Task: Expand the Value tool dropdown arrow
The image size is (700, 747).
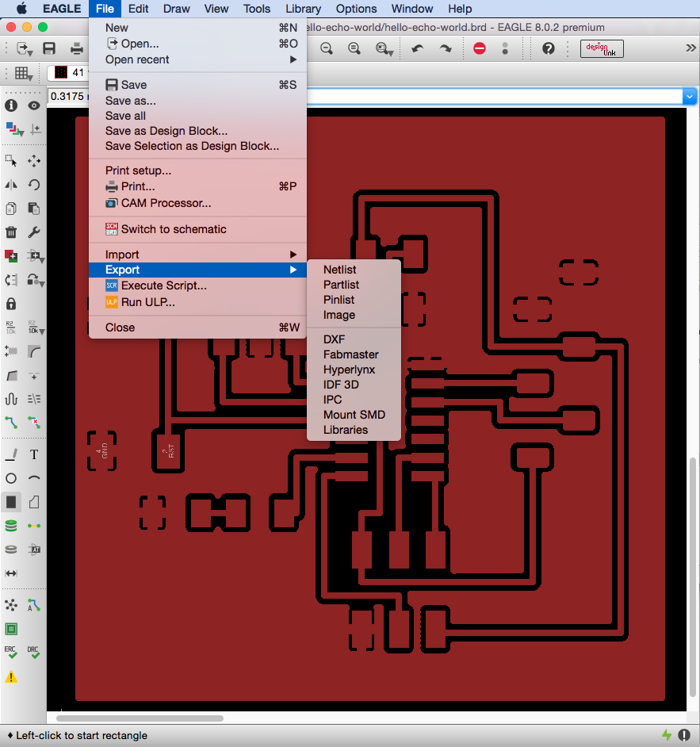Action: [x=42, y=331]
